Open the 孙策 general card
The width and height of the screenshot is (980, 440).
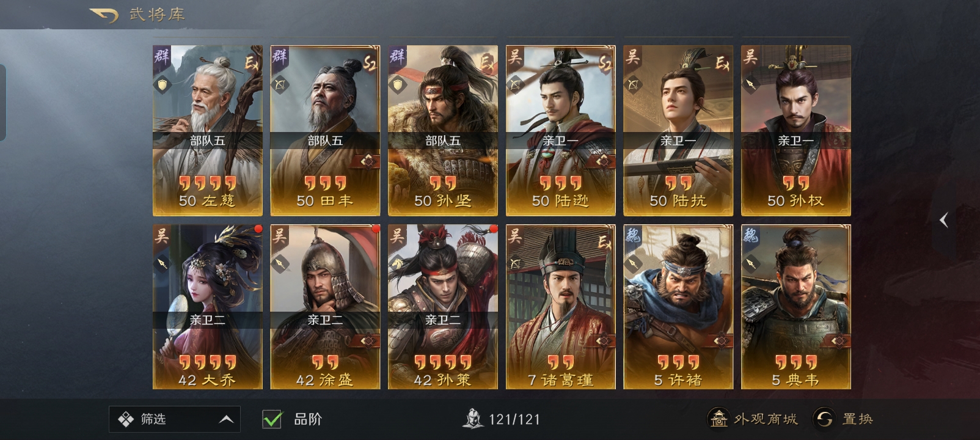[443, 307]
